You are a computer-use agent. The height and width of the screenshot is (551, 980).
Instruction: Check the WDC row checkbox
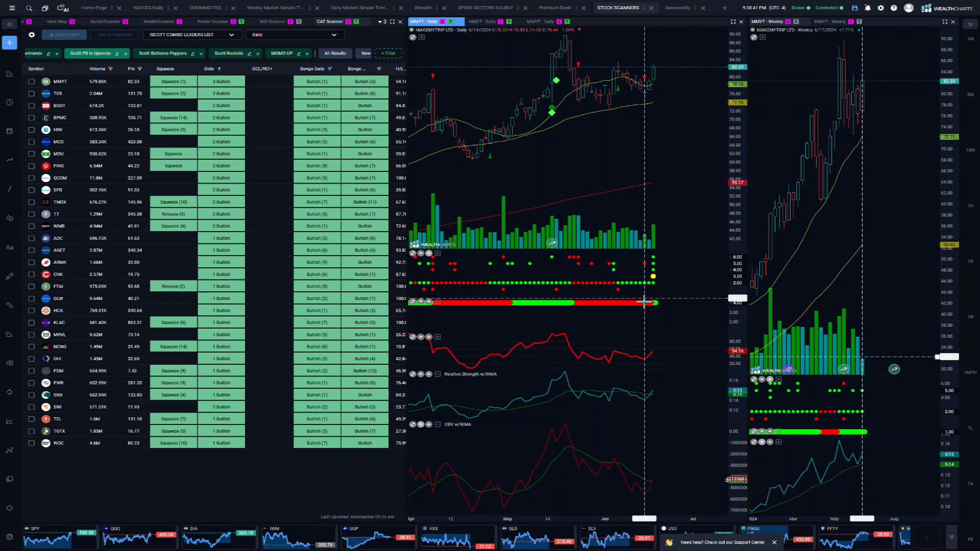click(x=32, y=443)
